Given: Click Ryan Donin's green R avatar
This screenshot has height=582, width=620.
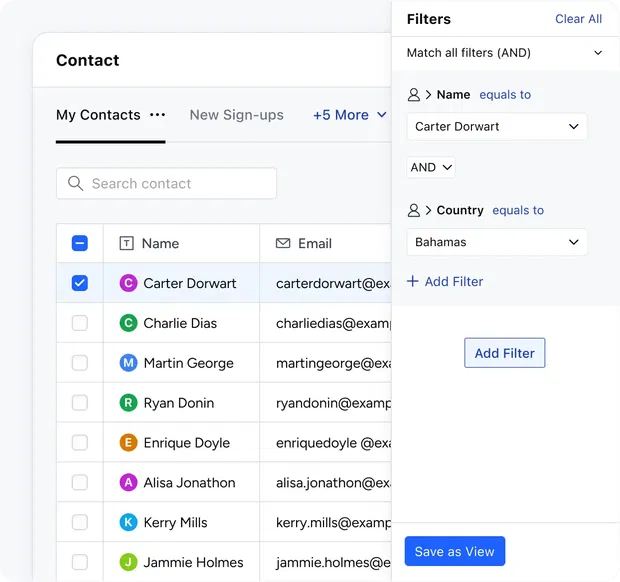Looking at the screenshot, I should [129, 403].
